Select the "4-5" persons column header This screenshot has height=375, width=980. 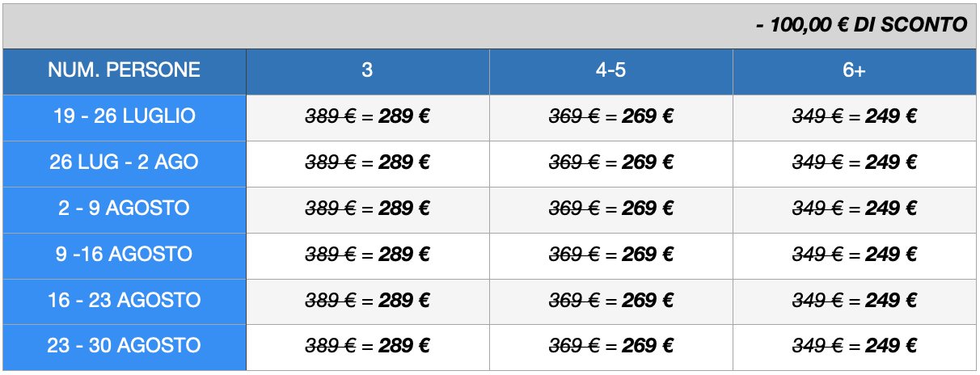(610, 70)
